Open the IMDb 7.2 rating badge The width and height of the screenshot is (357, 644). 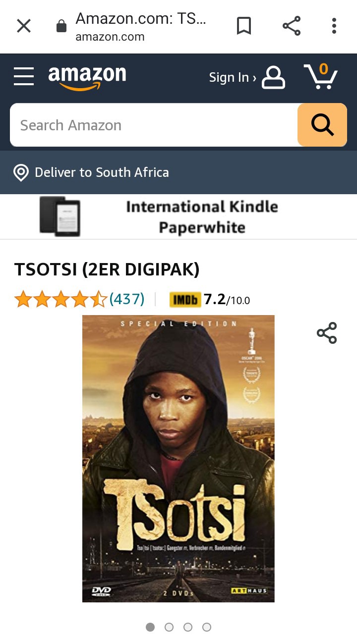[x=210, y=299]
